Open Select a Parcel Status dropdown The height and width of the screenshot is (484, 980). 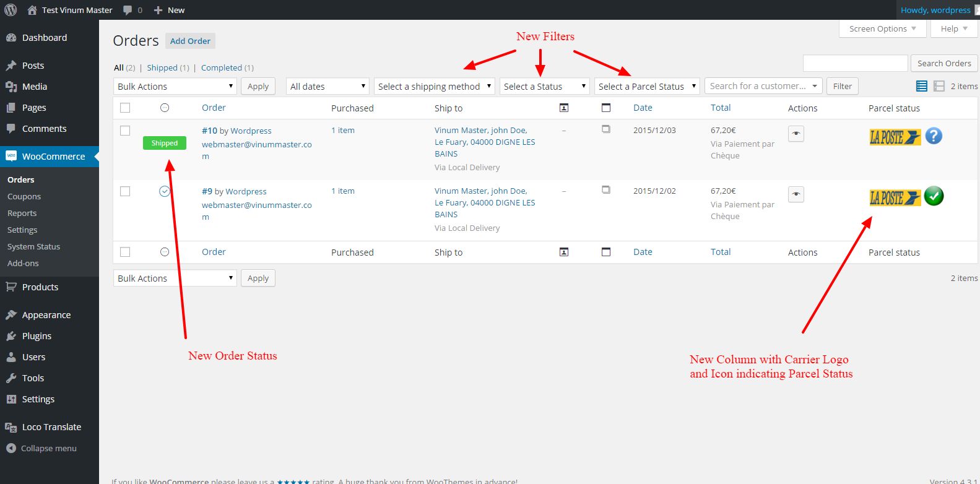(x=647, y=86)
